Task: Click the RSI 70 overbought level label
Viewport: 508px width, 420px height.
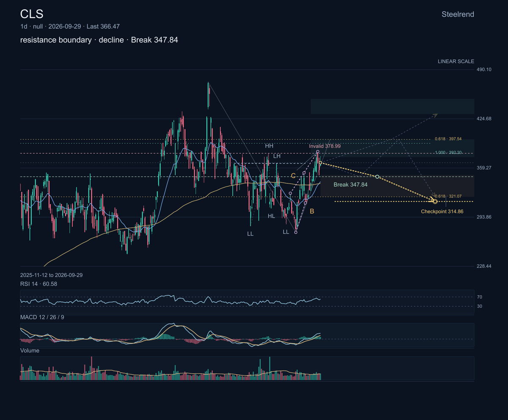Action: 480,297
